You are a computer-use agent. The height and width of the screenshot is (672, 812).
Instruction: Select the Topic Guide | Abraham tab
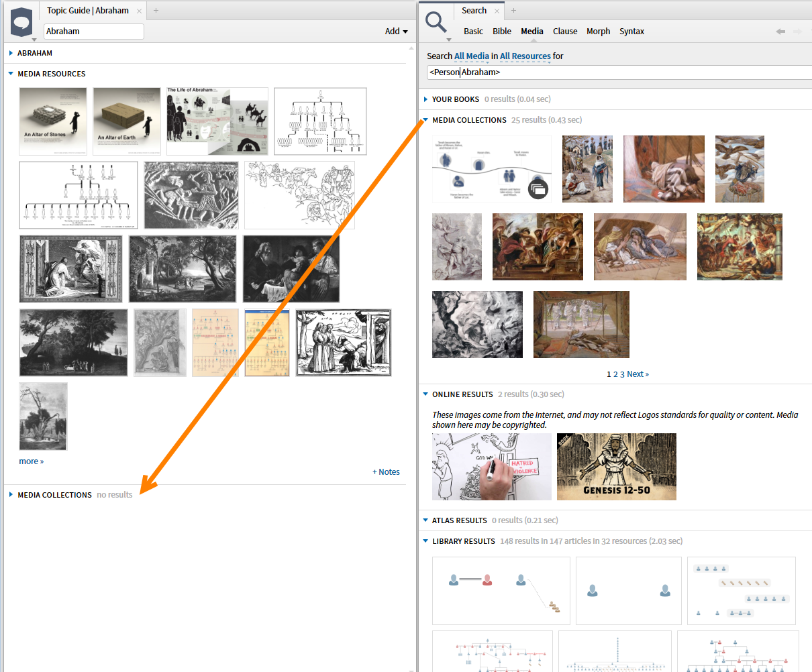tap(88, 11)
